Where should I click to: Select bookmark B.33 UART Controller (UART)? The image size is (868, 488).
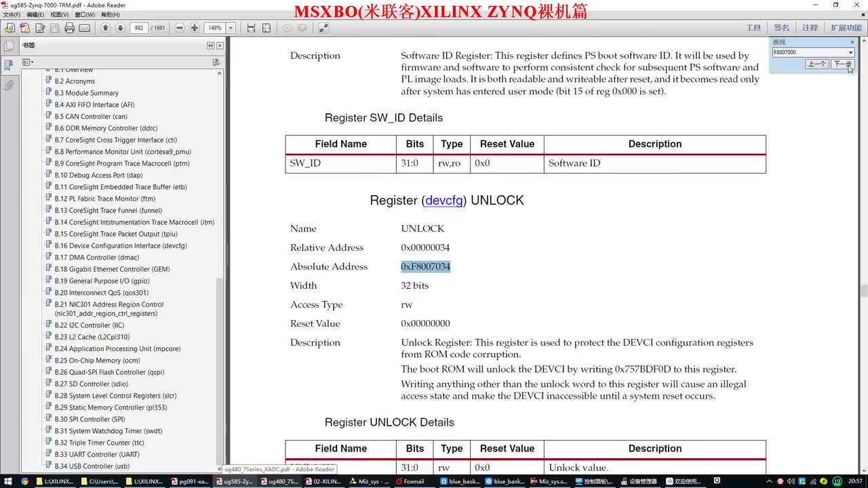pyautogui.click(x=97, y=454)
